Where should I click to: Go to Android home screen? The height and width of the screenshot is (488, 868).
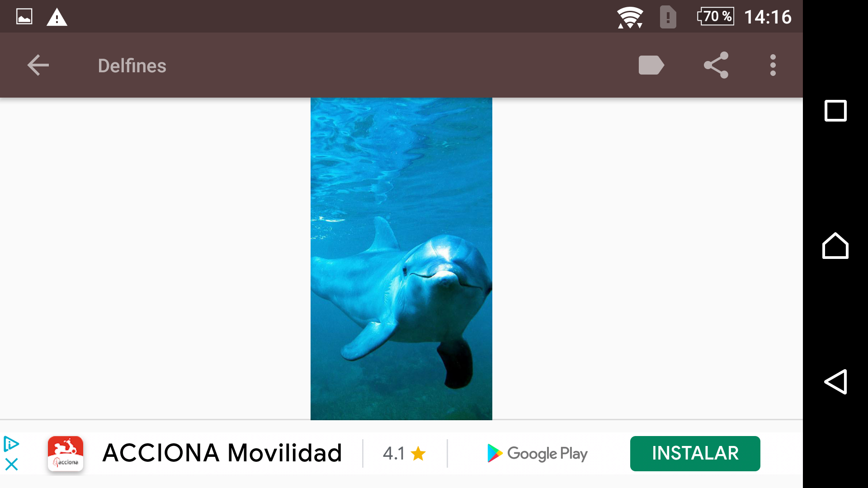tap(835, 246)
